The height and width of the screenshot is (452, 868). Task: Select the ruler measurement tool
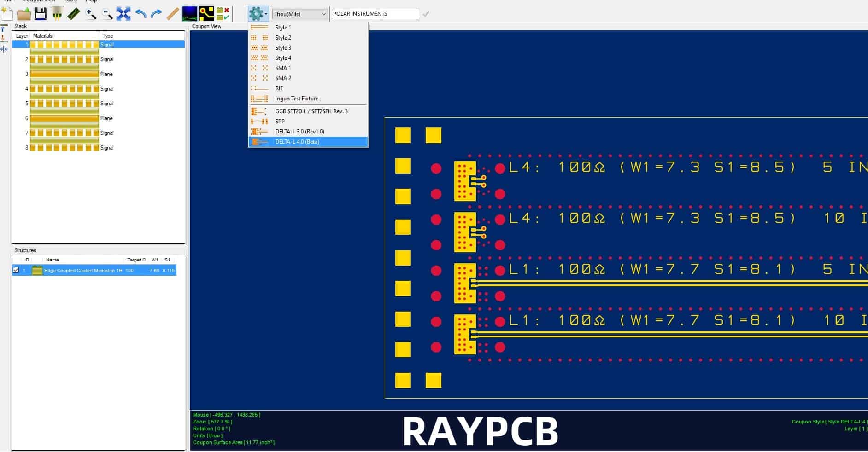171,14
